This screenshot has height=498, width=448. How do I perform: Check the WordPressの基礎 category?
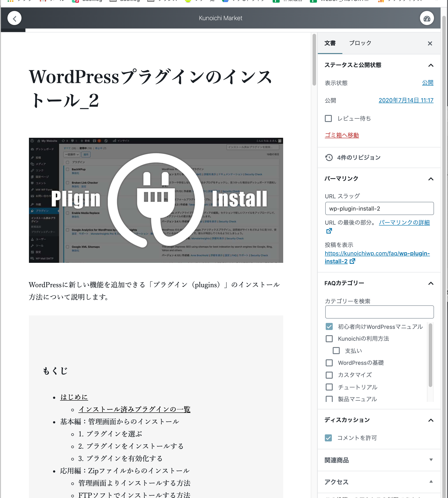tap(329, 363)
